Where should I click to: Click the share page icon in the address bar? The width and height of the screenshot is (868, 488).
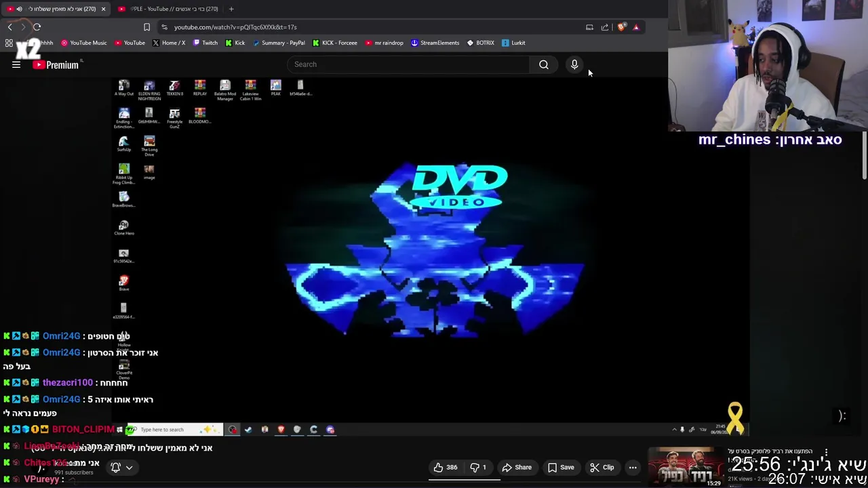click(605, 27)
